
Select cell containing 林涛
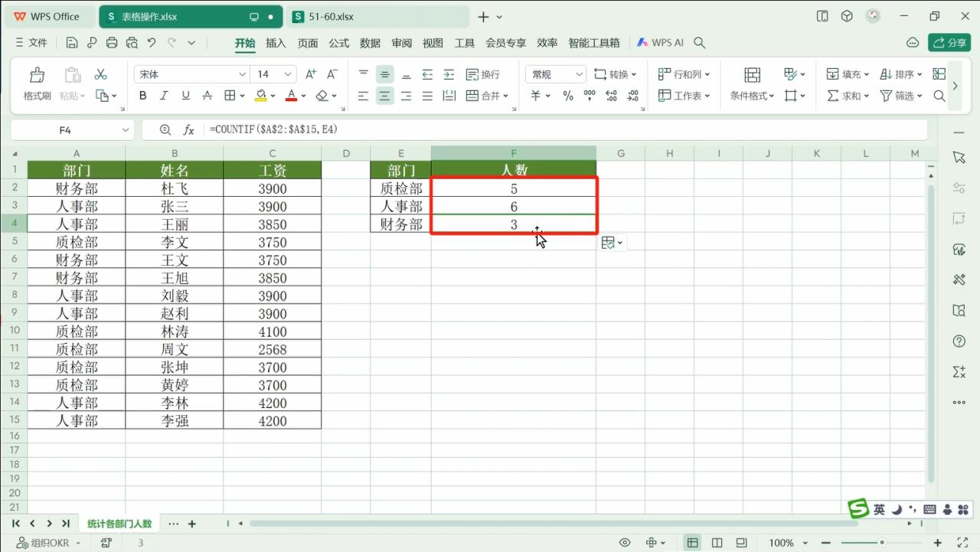click(175, 332)
